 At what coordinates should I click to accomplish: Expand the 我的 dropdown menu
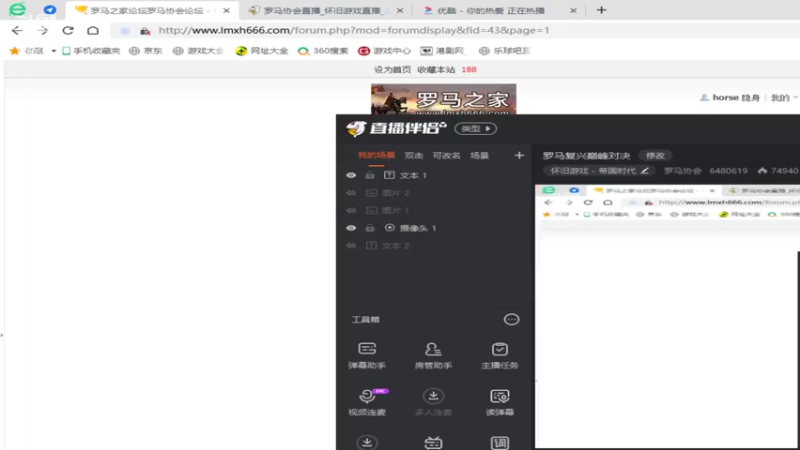[x=784, y=97]
